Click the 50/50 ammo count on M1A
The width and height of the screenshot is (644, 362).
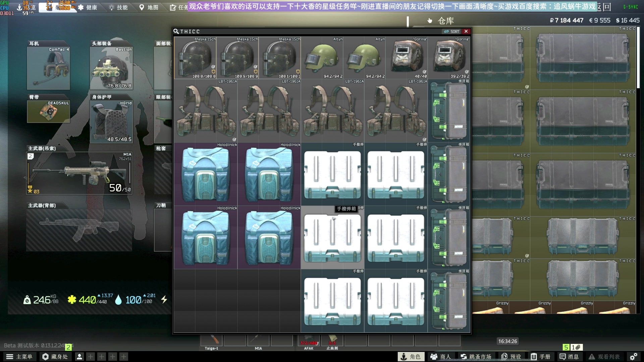120,188
